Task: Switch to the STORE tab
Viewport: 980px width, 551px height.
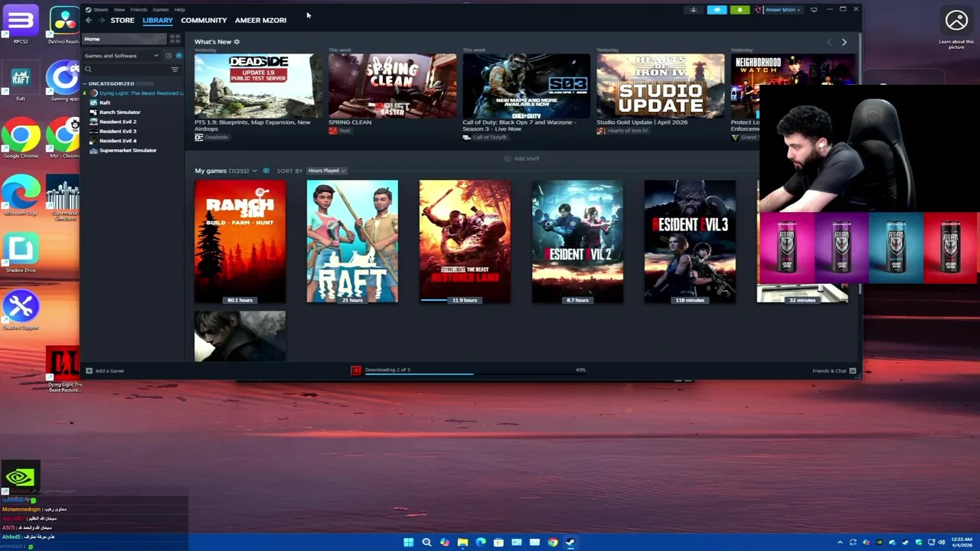Action: [122, 21]
